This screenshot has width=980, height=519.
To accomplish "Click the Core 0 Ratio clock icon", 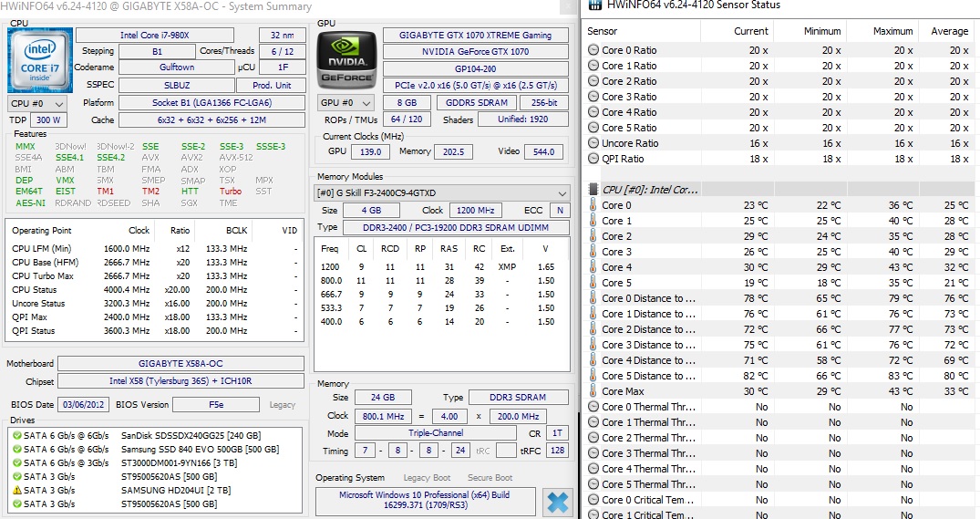I will (593, 50).
